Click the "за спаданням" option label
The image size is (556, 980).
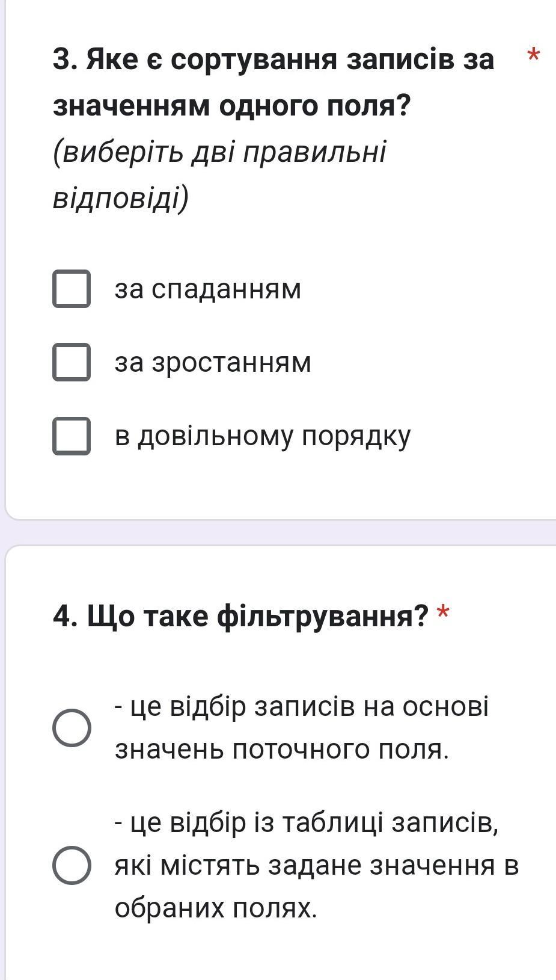tap(208, 289)
